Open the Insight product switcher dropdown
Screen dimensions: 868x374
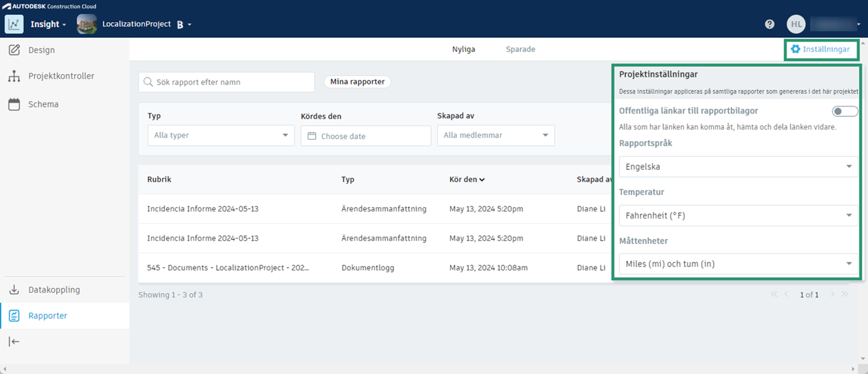[48, 24]
